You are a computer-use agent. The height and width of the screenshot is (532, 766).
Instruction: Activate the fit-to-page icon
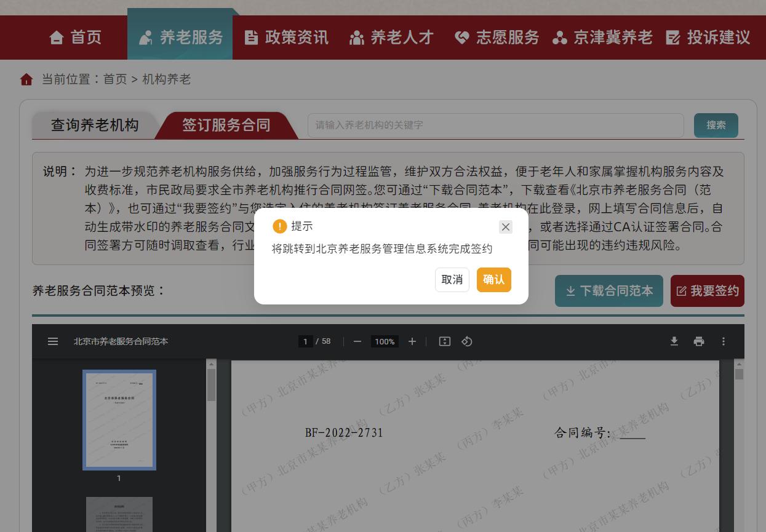pyautogui.click(x=445, y=341)
